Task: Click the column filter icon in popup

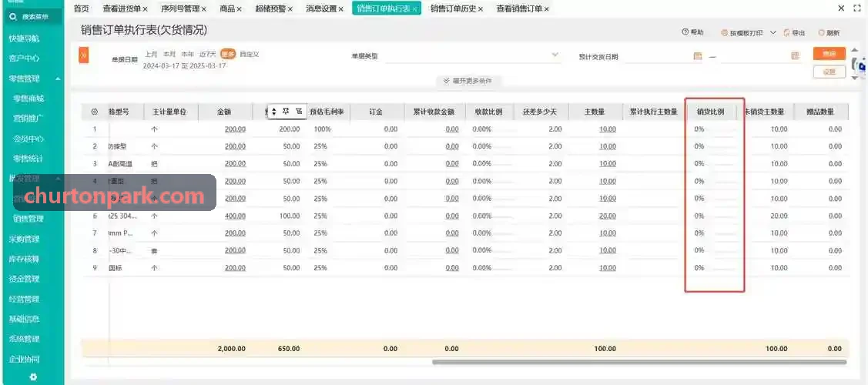Action: click(299, 112)
